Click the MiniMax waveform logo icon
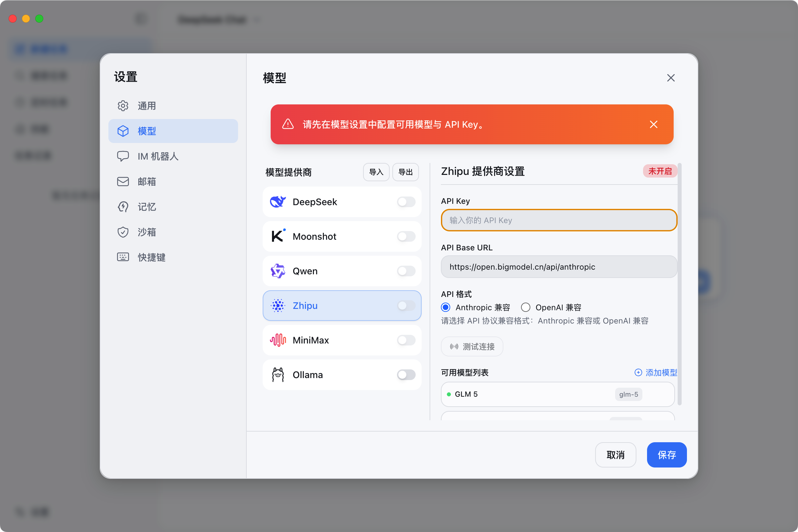Screen dimensions: 798x532 click(x=278, y=340)
